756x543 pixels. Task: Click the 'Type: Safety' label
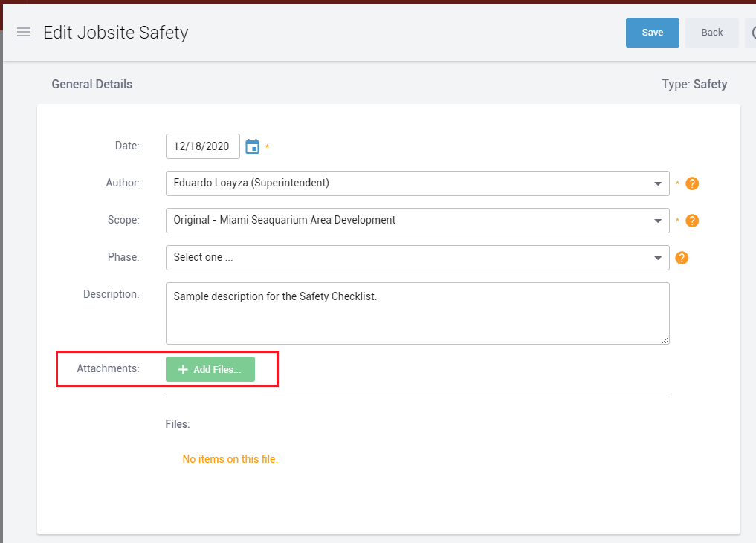click(x=694, y=85)
